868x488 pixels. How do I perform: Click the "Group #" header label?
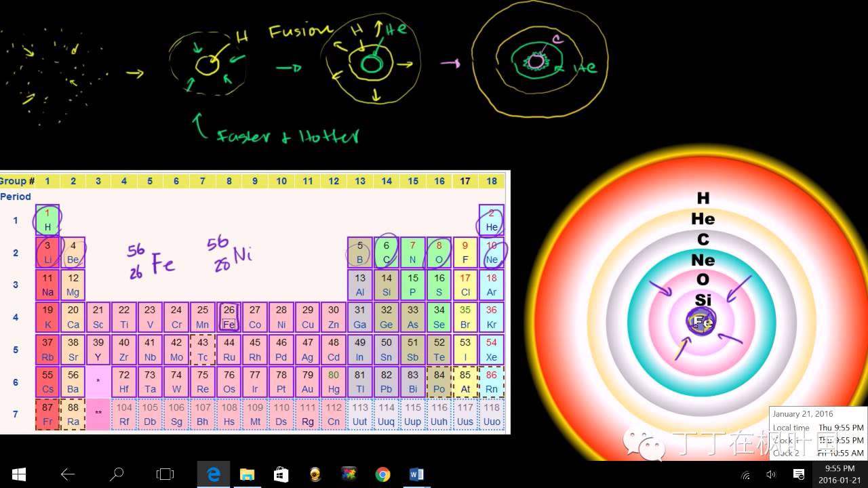pos(17,181)
